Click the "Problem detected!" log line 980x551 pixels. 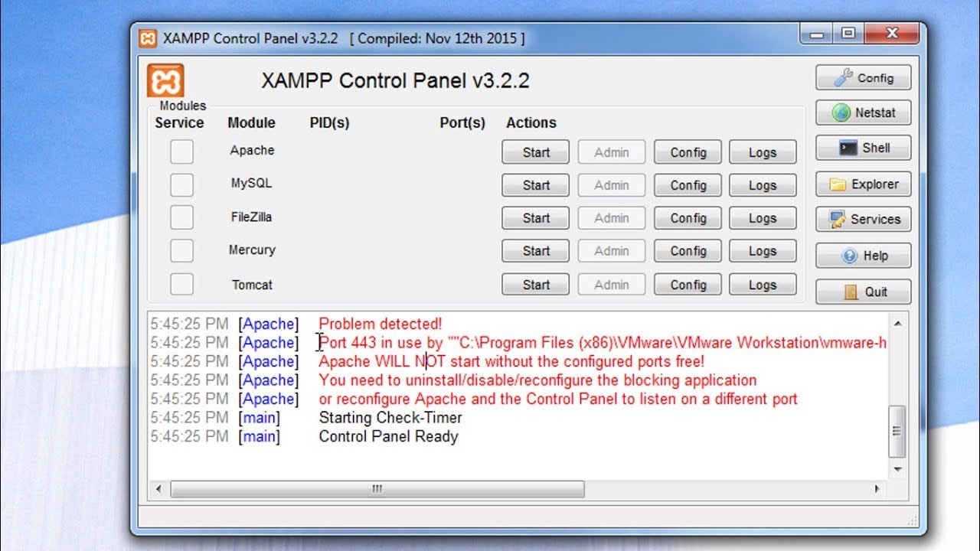[381, 324]
